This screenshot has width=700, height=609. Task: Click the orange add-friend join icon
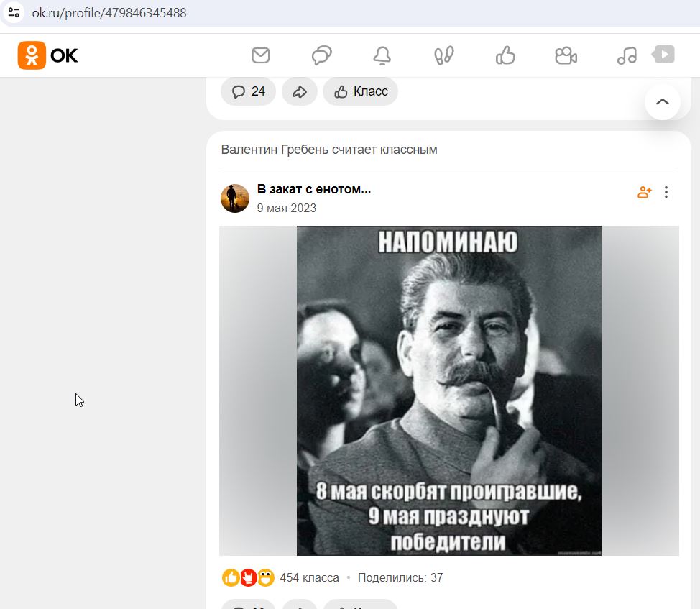[644, 192]
